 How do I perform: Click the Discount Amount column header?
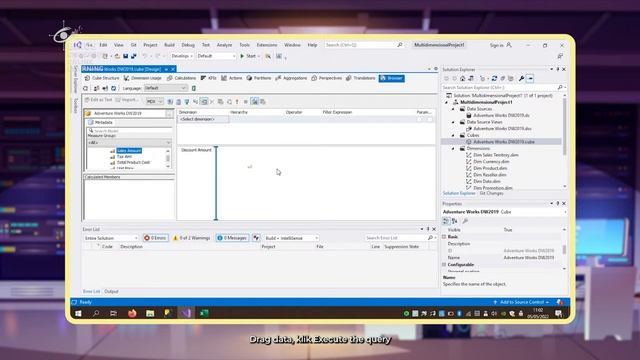196,150
